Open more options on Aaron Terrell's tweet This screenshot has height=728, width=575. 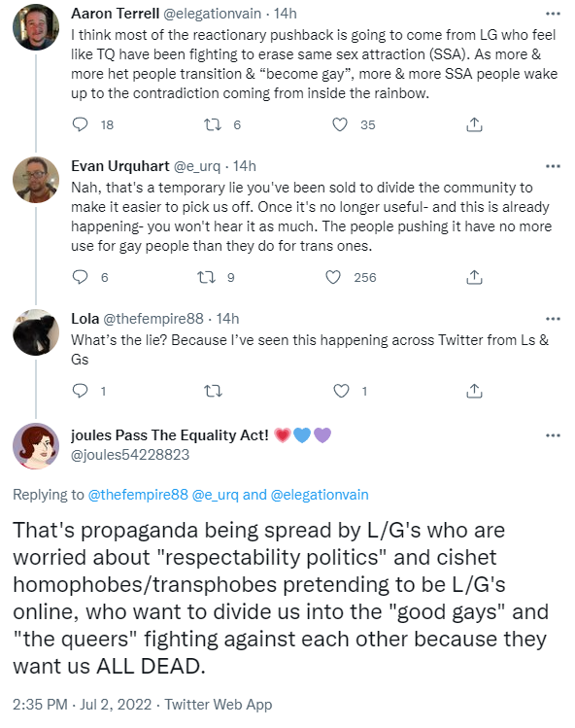pos(553,14)
